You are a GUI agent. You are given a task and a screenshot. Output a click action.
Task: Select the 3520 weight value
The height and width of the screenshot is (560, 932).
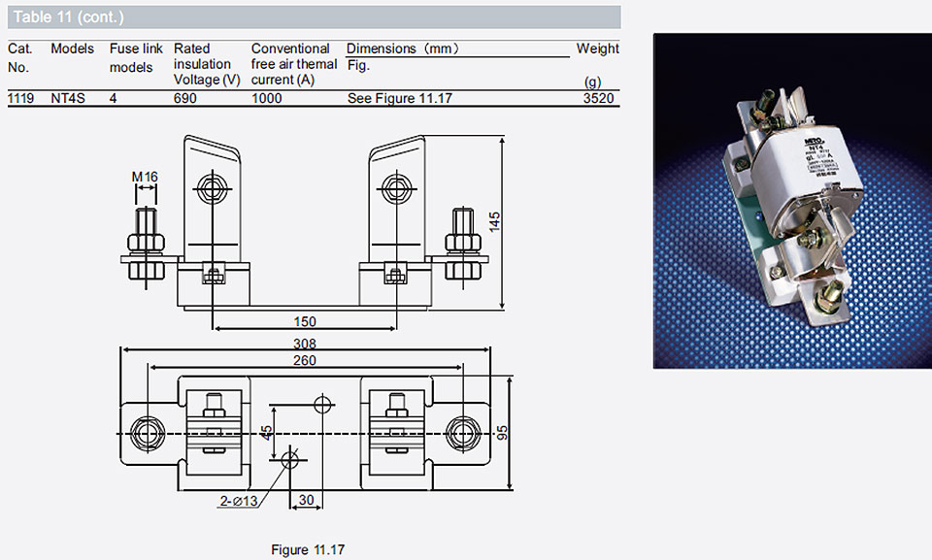pyautogui.click(x=598, y=98)
